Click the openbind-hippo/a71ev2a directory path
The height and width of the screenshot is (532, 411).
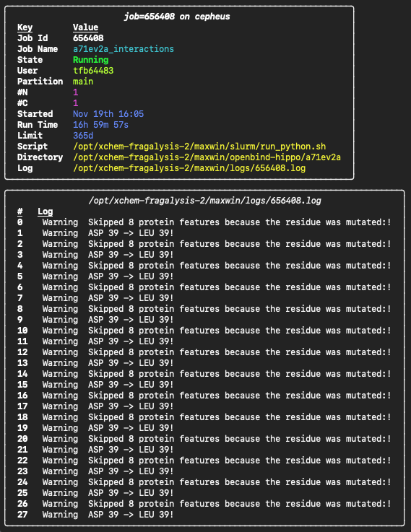[207, 157]
